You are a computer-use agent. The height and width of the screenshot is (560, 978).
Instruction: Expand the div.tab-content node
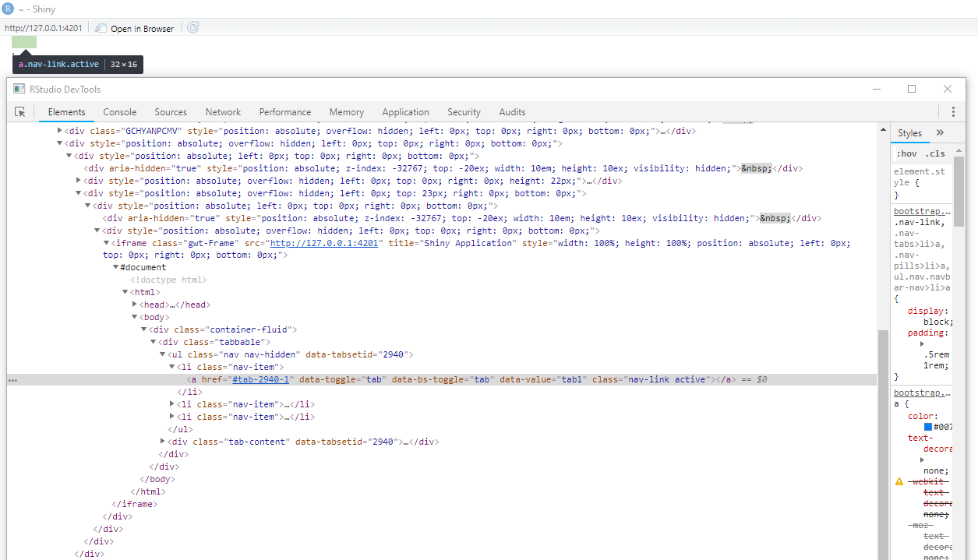point(162,441)
